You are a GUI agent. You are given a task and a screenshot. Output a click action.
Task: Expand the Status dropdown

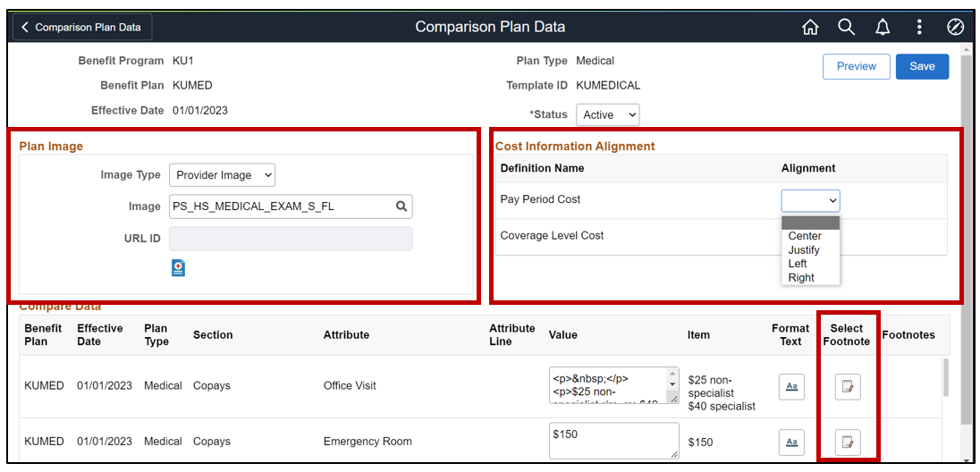tap(608, 114)
